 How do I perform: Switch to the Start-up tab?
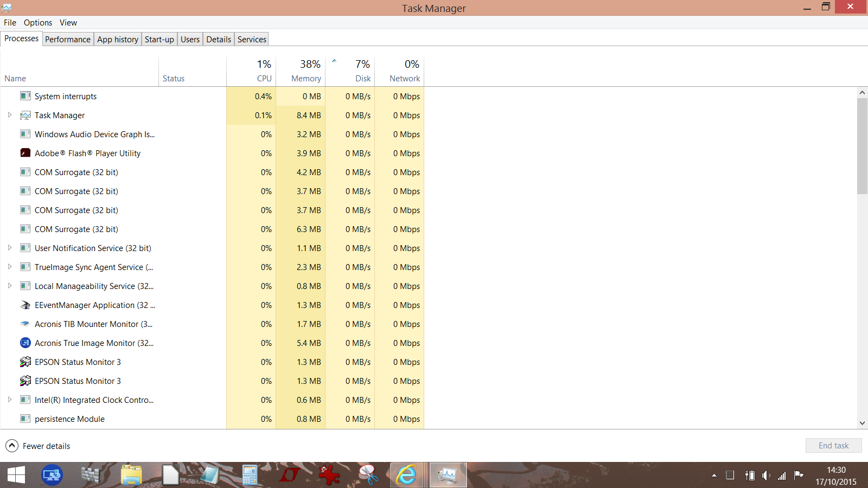(159, 39)
